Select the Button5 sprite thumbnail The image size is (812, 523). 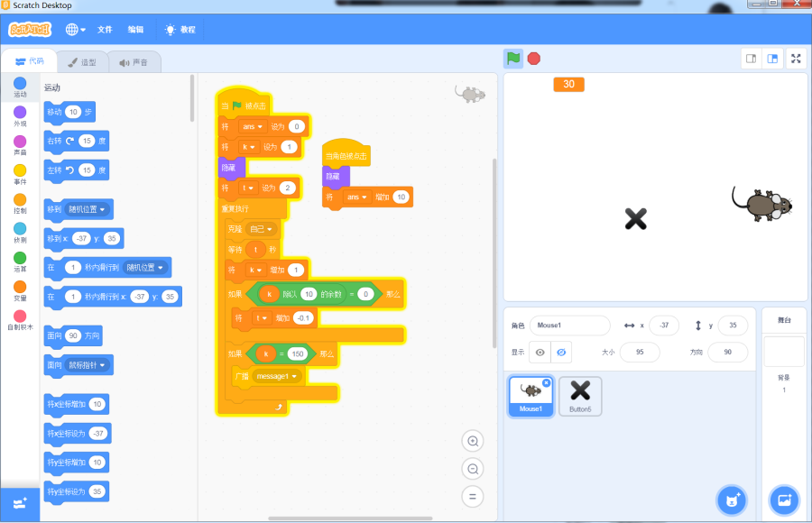click(x=580, y=396)
